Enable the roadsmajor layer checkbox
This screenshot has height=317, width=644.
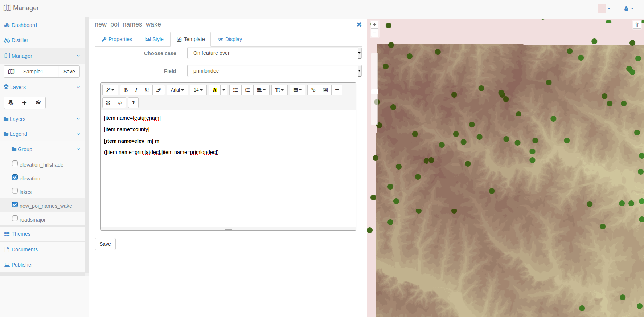15,218
